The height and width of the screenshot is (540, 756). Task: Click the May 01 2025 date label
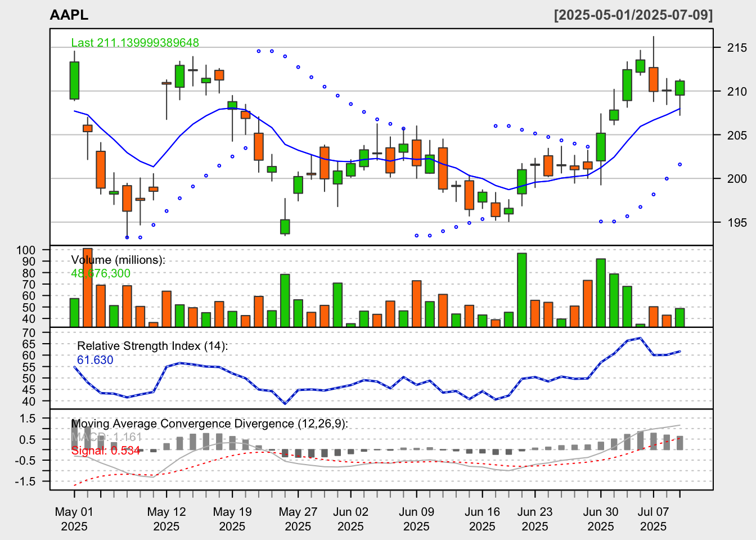[x=74, y=519]
